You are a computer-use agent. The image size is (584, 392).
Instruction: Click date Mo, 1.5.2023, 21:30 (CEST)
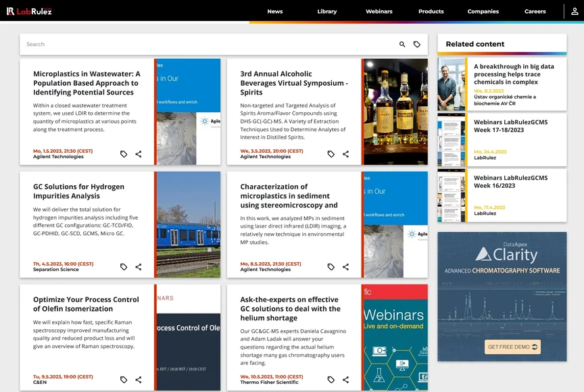(63, 151)
